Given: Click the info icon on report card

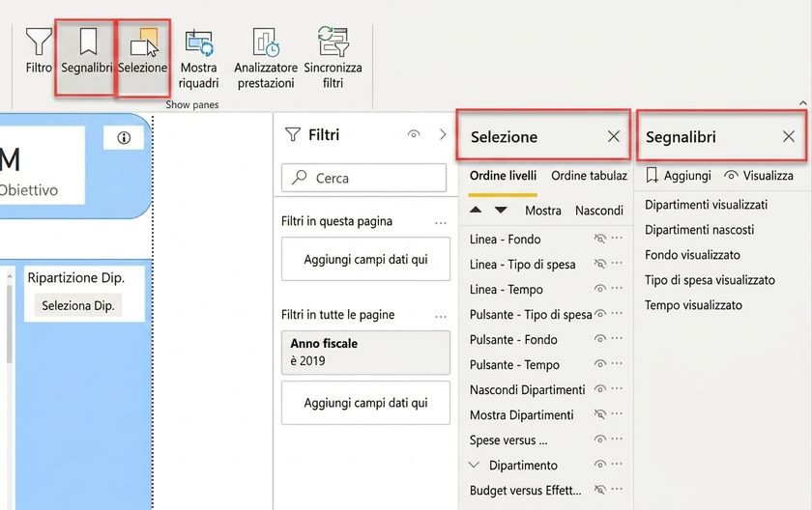Looking at the screenshot, I should (x=124, y=138).
